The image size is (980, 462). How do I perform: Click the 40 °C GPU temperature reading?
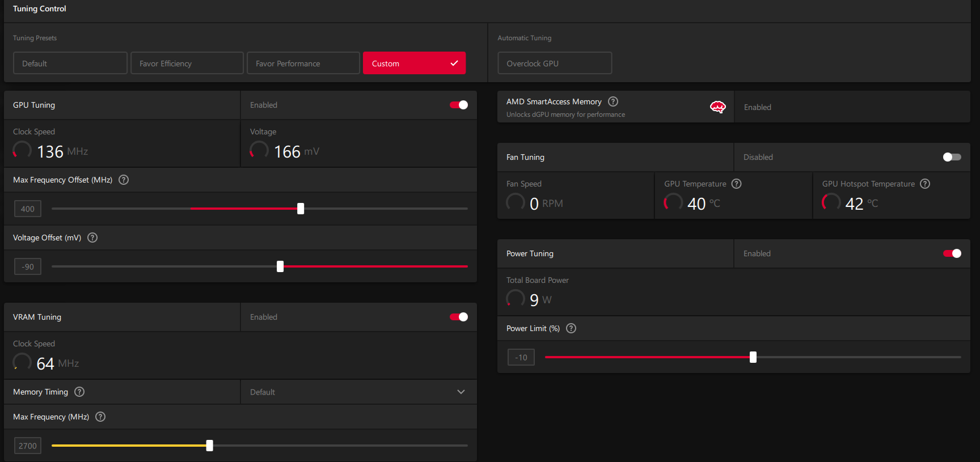click(704, 204)
